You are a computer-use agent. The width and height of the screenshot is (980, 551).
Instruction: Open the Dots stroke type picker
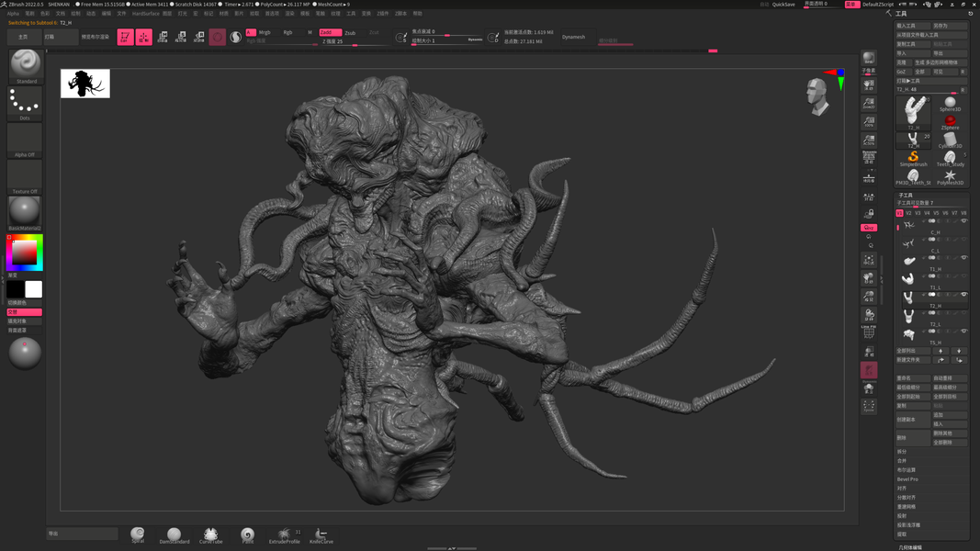click(x=25, y=102)
